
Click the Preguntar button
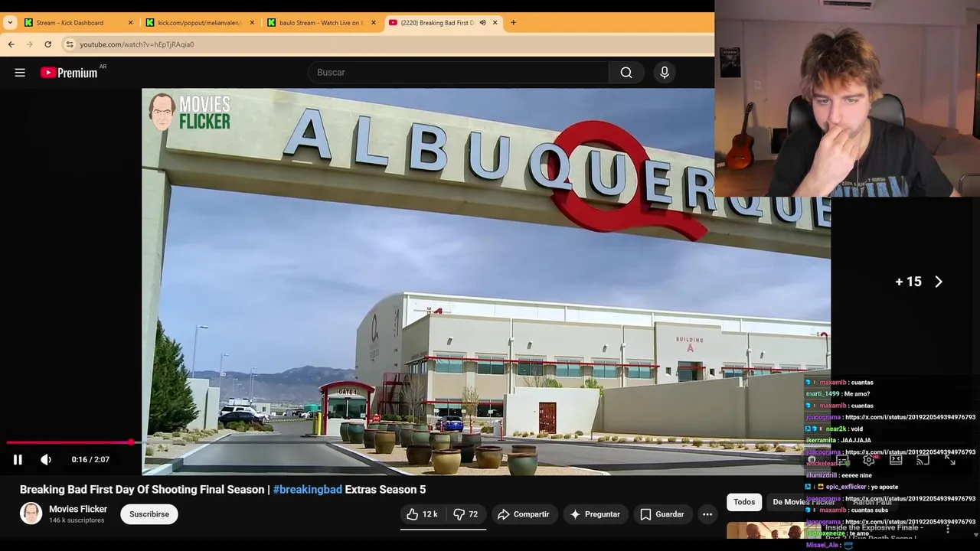(x=595, y=514)
